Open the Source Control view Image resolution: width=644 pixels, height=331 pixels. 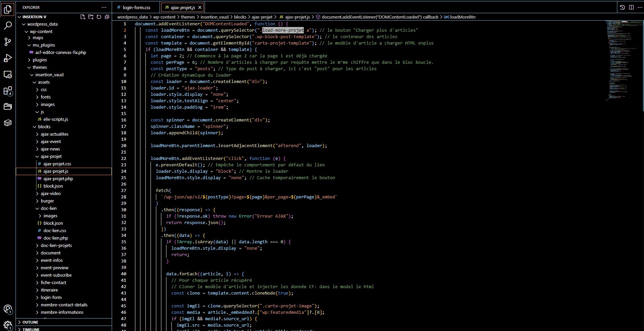tap(8, 42)
